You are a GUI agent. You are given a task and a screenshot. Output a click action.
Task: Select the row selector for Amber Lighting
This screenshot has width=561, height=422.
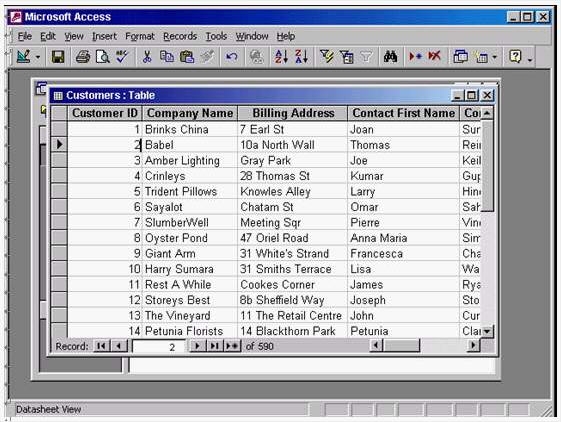(x=59, y=160)
